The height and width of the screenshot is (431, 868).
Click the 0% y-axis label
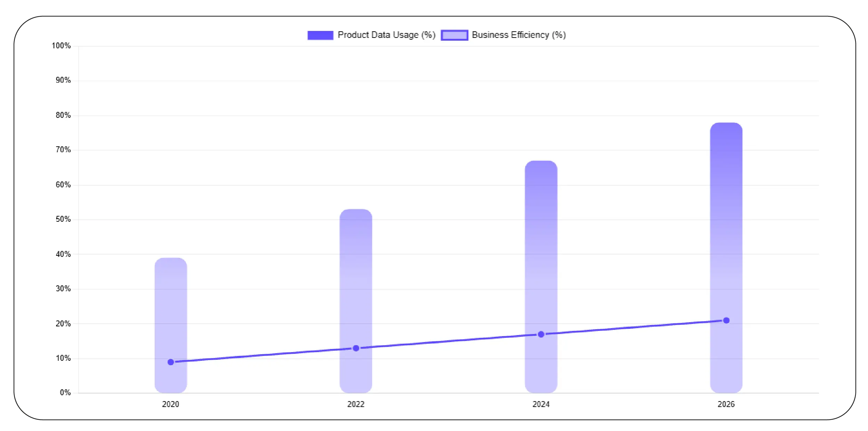(65, 392)
